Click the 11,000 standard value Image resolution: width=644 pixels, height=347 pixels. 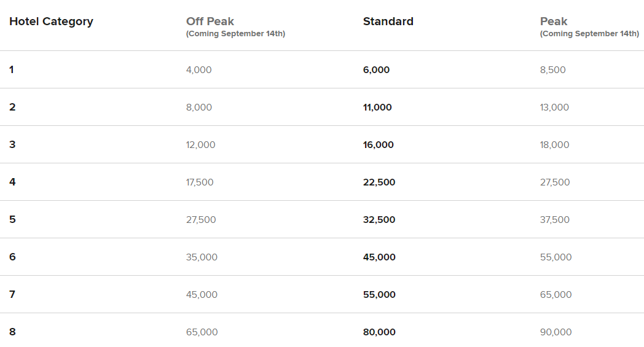(x=377, y=107)
